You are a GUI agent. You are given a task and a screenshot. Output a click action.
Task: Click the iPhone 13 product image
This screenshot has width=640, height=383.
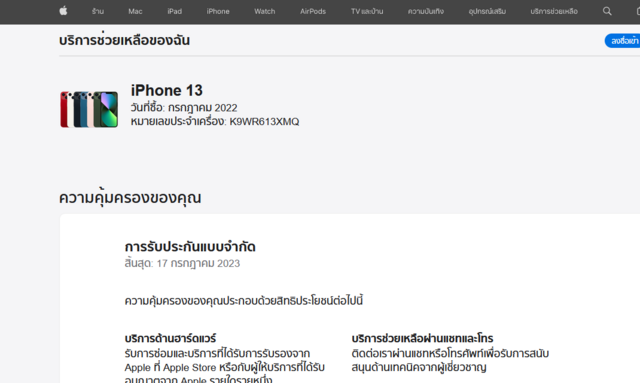pyautogui.click(x=89, y=109)
